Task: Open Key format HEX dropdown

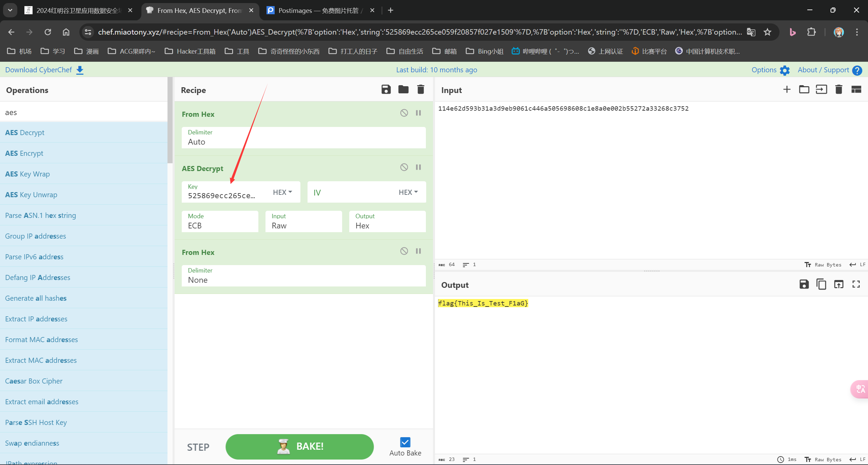Action: pos(282,192)
